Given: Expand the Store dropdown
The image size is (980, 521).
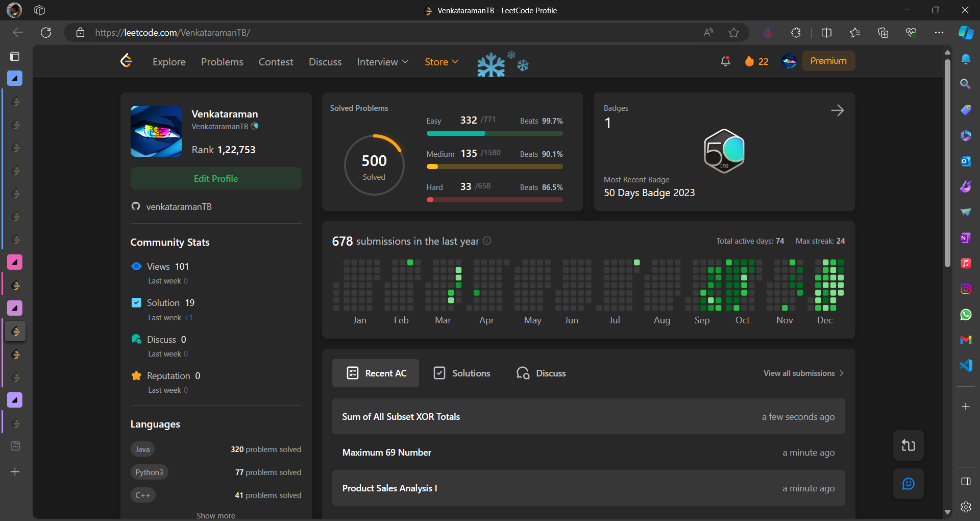Looking at the screenshot, I should (x=442, y=62).
